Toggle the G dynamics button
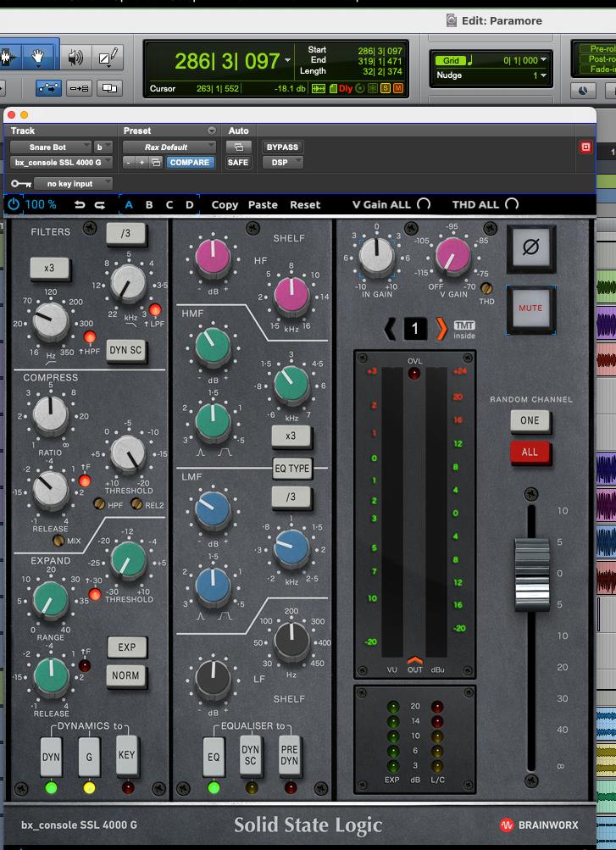The image size is (616, 850). [x=90, y=757]
